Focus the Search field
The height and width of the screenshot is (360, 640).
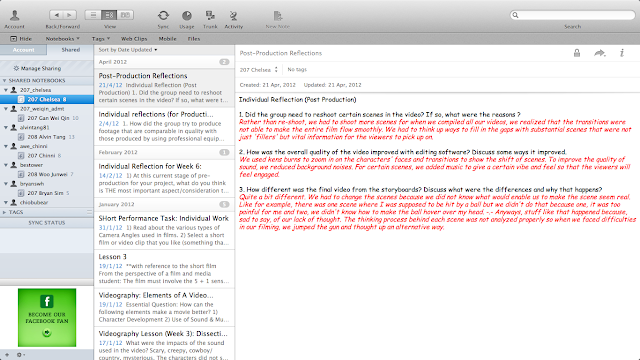click(x=572, y=15)
